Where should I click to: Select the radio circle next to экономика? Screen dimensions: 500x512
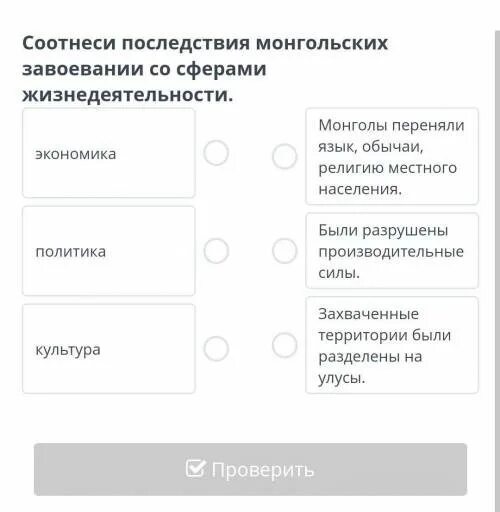216,153
